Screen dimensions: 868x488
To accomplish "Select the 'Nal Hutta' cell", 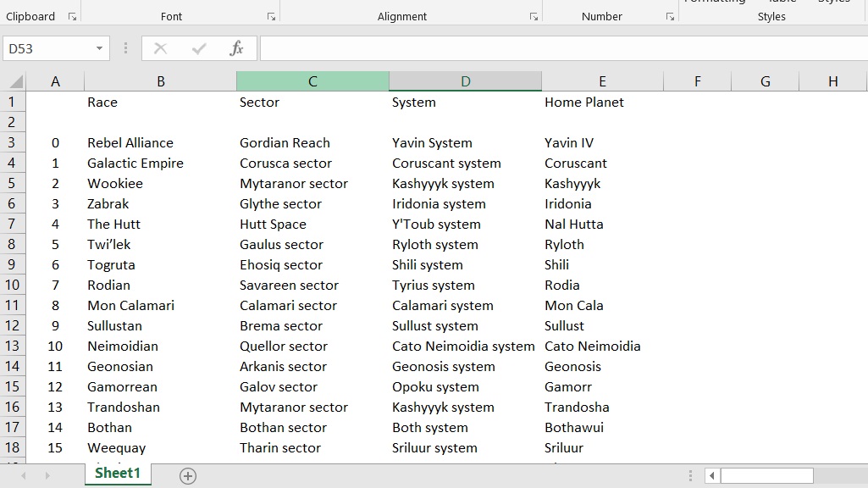I will point(602,224).
